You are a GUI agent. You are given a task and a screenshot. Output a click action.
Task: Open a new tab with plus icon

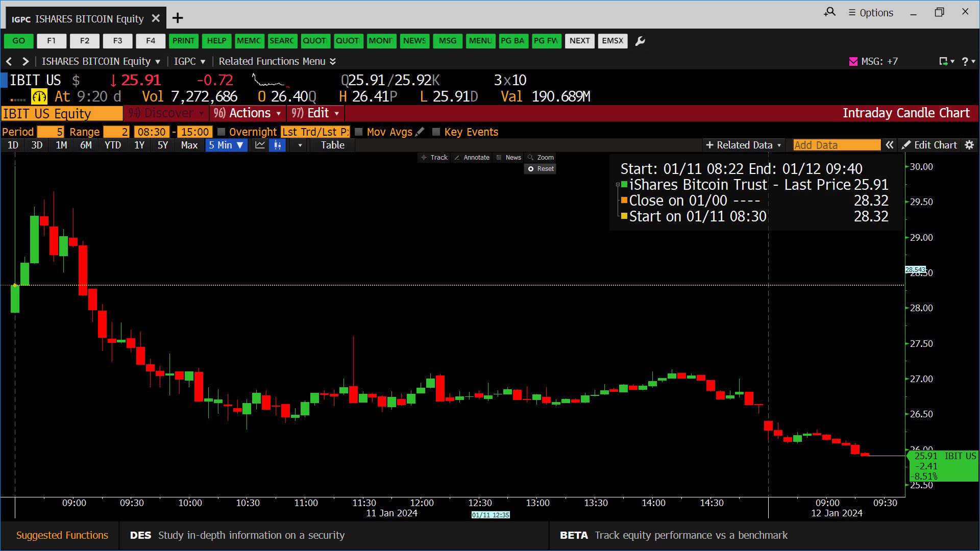(x=178, y=18)
